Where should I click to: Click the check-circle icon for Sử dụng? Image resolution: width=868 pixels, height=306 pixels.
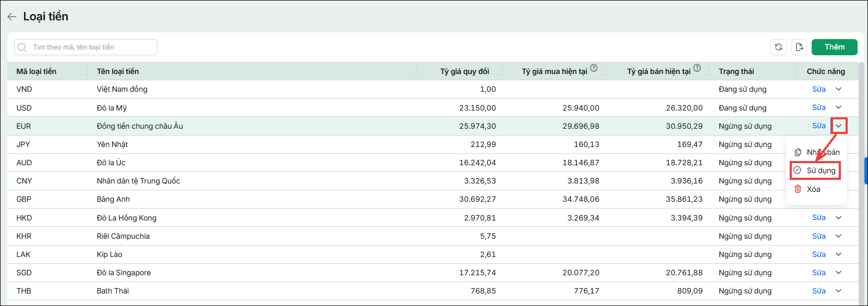pos(798,170)
